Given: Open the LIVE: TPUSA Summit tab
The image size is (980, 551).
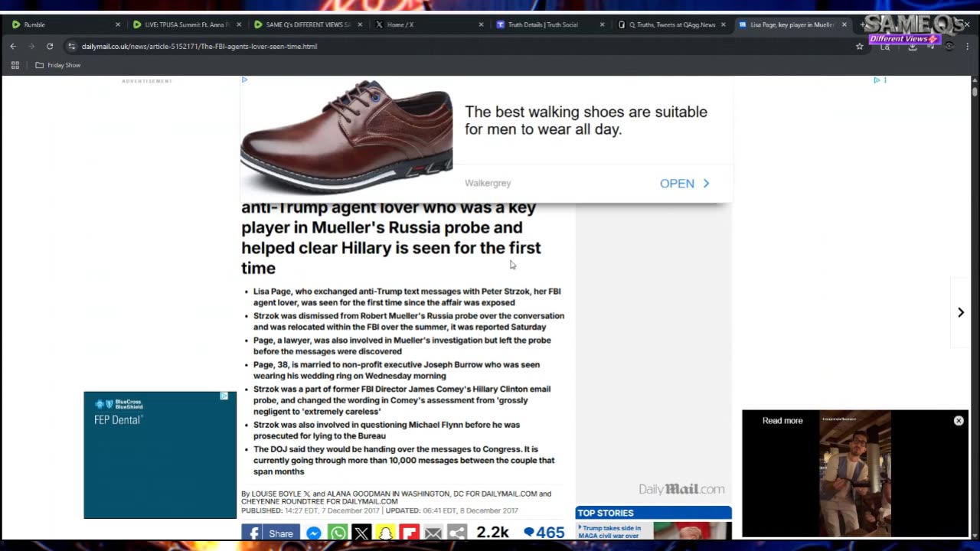Looking at the screenshot, I should 186,24.
